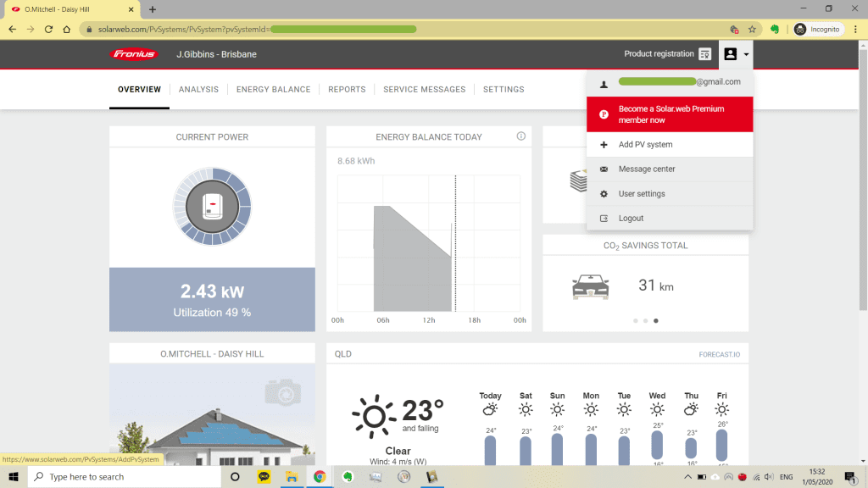This screenshot has width=868, height=488.
Task: Select the third carousel dot on the CO2 card
Action: [x=655, y=320]
